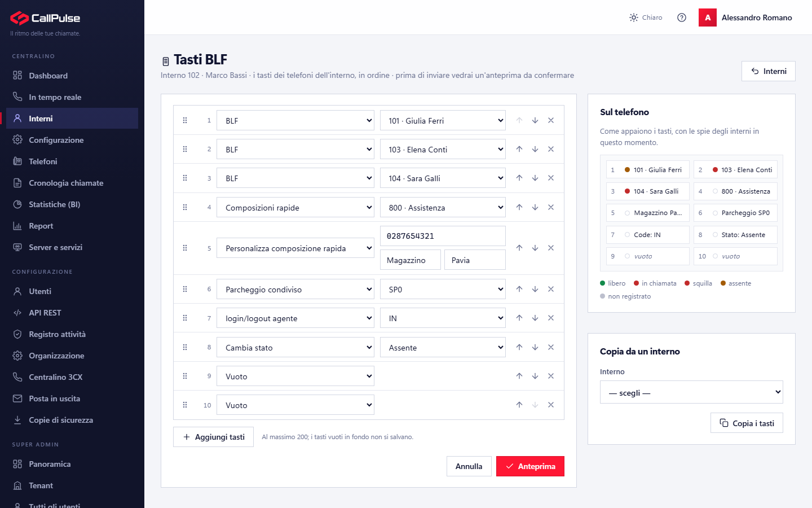This screenshot has height=508, width=812.
Task: Move key row 3 down with the arrow icon
Action: click(x=535, y=178)
